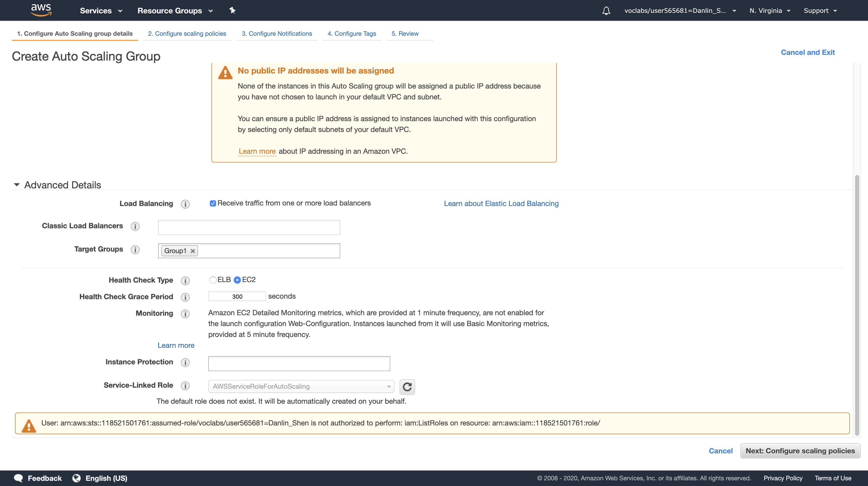Click Next: Configure scaling policies button
This screenshot has height=486, width=868.
click(x=800, y=451)
